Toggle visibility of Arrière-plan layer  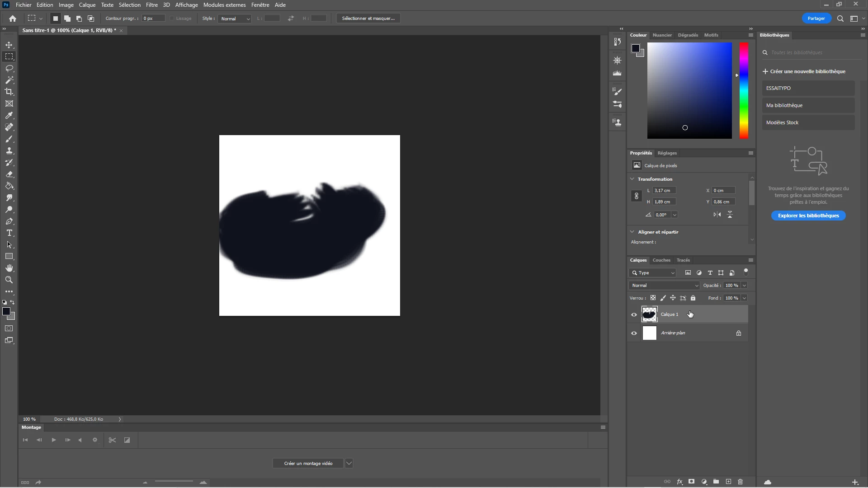634,333
